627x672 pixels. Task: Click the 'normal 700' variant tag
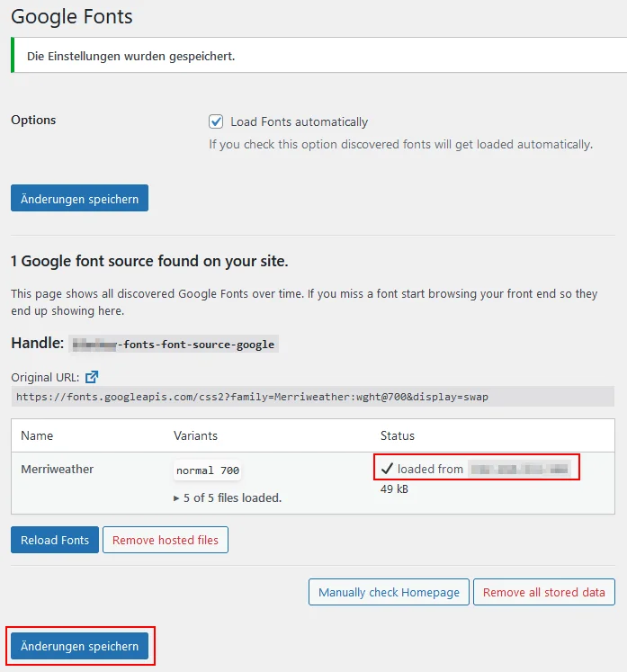[208, 470]
